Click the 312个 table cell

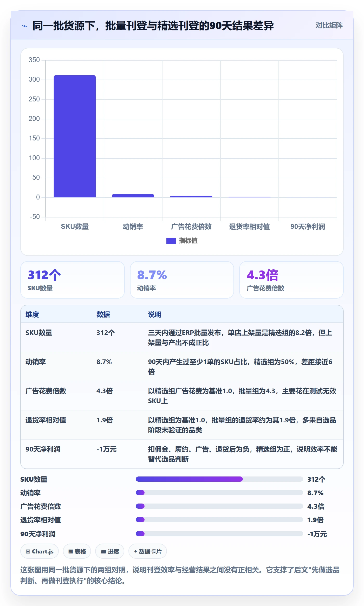coord(106,333)
